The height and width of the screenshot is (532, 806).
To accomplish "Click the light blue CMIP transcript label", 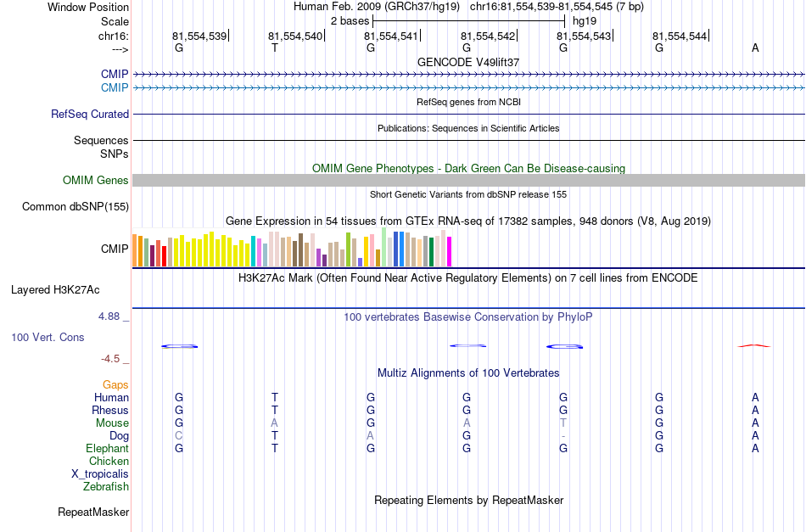I will (x=115, y=87).
